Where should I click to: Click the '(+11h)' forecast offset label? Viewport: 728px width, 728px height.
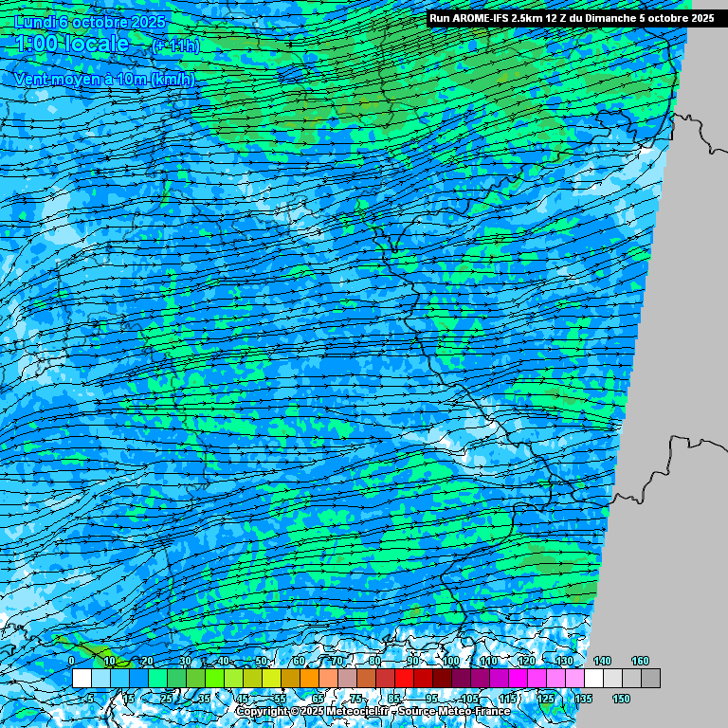176,45
